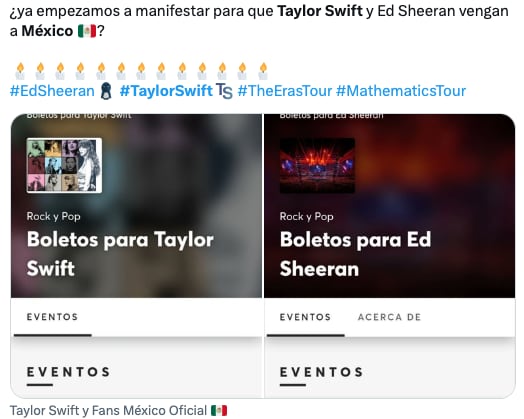Open the Ed Sheeran stage photo thumbnail
Screen dimensions: 524x419
[317, 165]
